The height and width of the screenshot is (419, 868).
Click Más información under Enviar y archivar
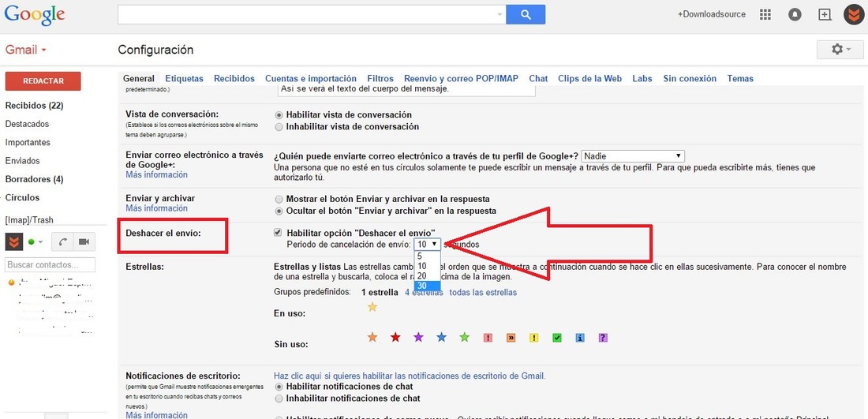click(157, 208)
